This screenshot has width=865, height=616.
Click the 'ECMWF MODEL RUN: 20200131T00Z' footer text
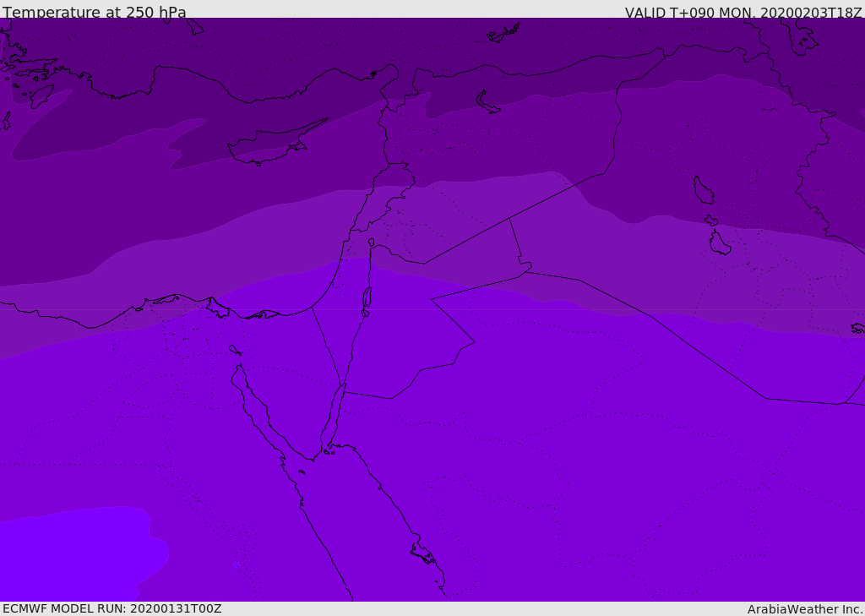[x=112, y=608]
